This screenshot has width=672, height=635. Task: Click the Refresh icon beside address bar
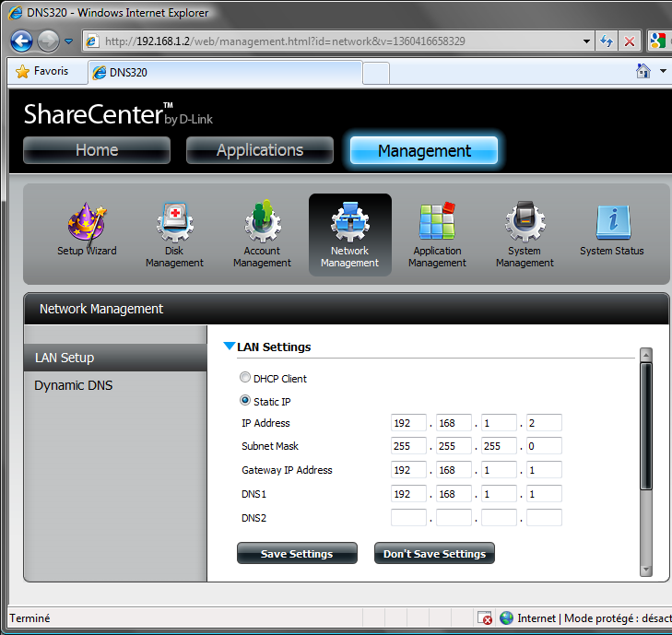point(607,41)
